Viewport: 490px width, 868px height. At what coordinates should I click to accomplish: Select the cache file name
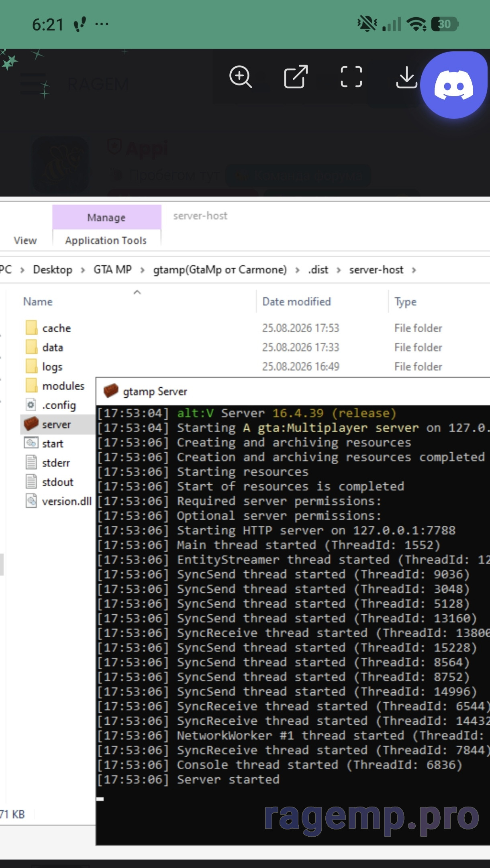point(57,328)
